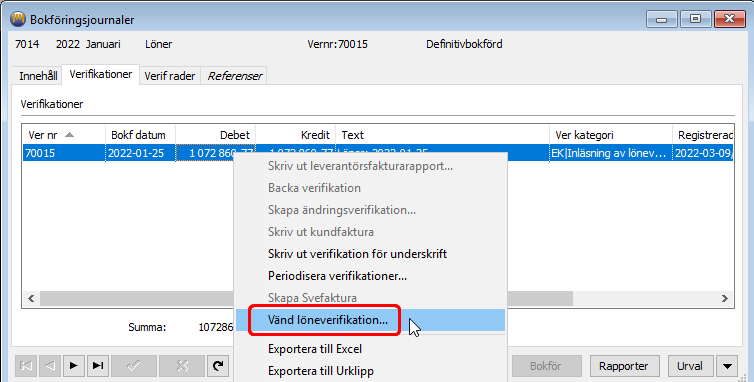Click the Ver nr sort arrow header

pyautogui.click(x=69, y=135)
